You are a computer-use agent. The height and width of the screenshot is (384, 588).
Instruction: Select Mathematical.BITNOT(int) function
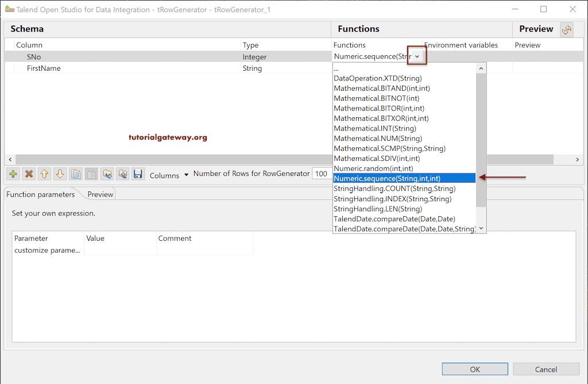click(x=404, y=98)
